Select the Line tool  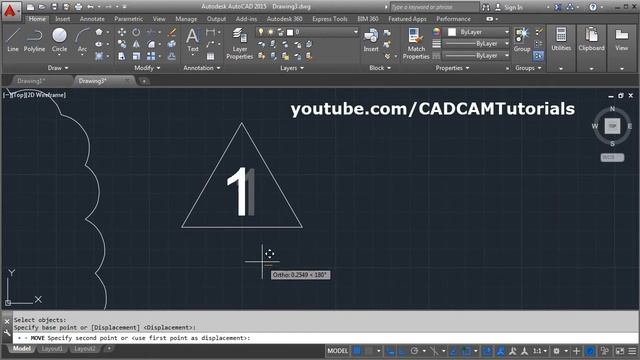pyautogui.click(x=13, y=40)
